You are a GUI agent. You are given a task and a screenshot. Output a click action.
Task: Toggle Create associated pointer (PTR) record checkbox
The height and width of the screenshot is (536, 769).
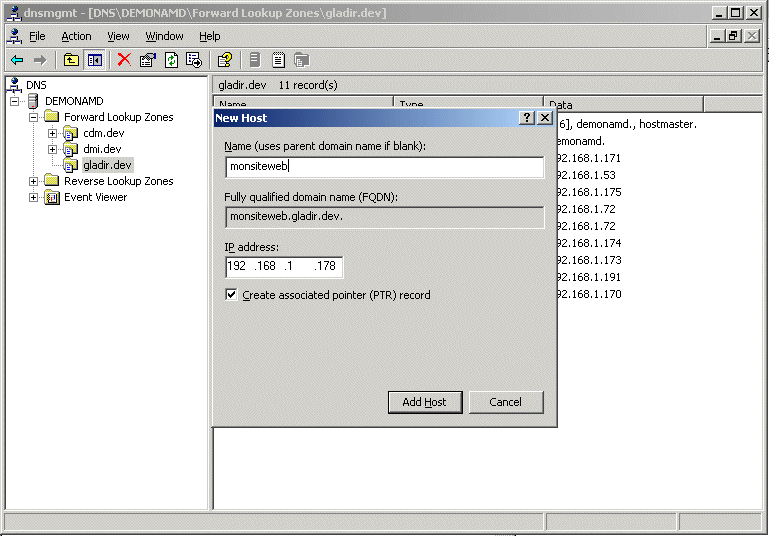232,295
